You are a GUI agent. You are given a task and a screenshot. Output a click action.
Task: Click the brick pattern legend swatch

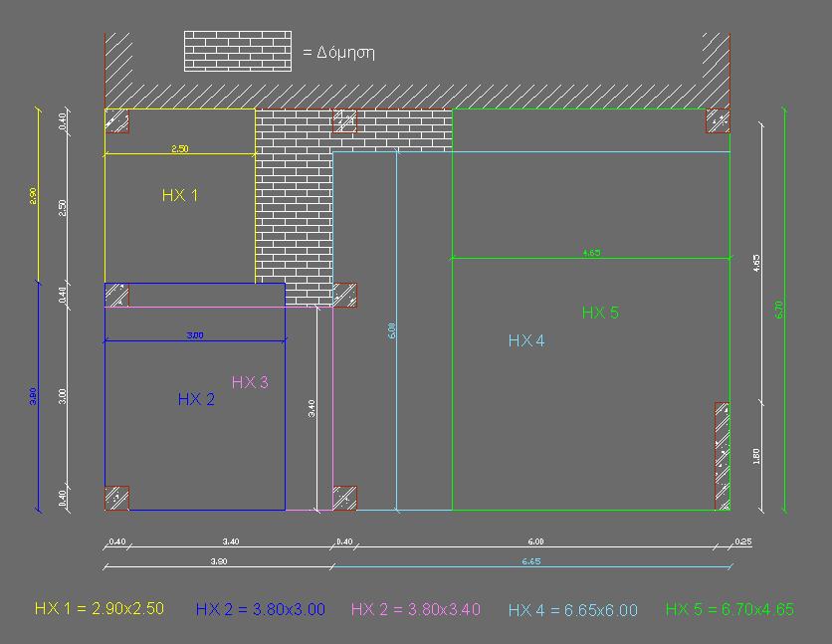click(237, 52)
